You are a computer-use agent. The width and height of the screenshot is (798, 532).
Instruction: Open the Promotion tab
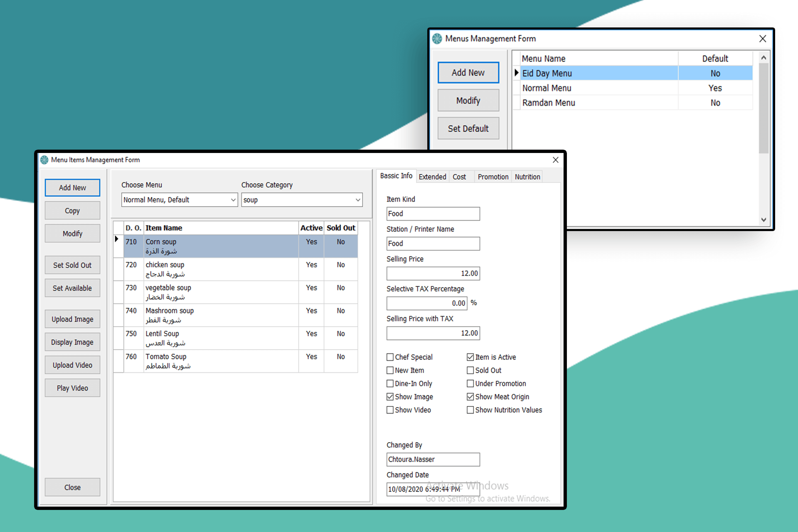(x=493, y=176)
